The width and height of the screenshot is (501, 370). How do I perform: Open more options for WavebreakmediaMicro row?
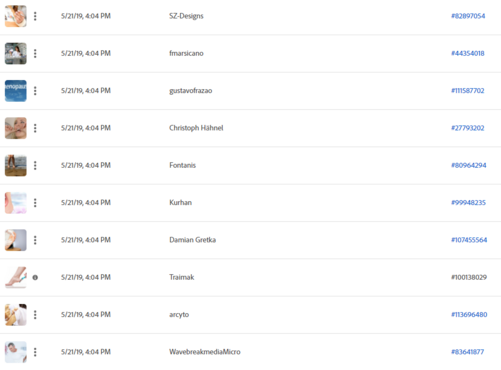35,352
